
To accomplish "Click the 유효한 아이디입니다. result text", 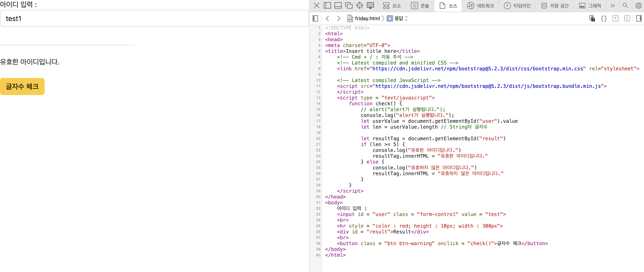I will coord(30,62).
